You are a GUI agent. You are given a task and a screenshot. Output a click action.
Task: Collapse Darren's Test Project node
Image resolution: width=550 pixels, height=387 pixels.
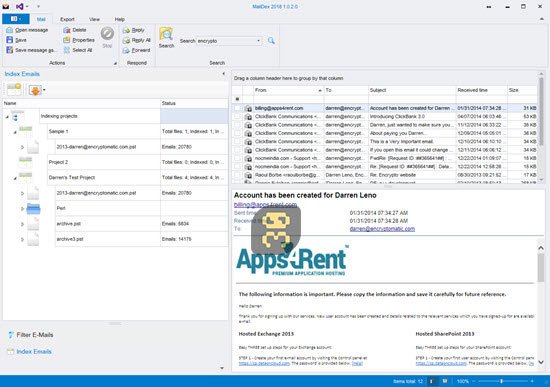click(15, 179)
